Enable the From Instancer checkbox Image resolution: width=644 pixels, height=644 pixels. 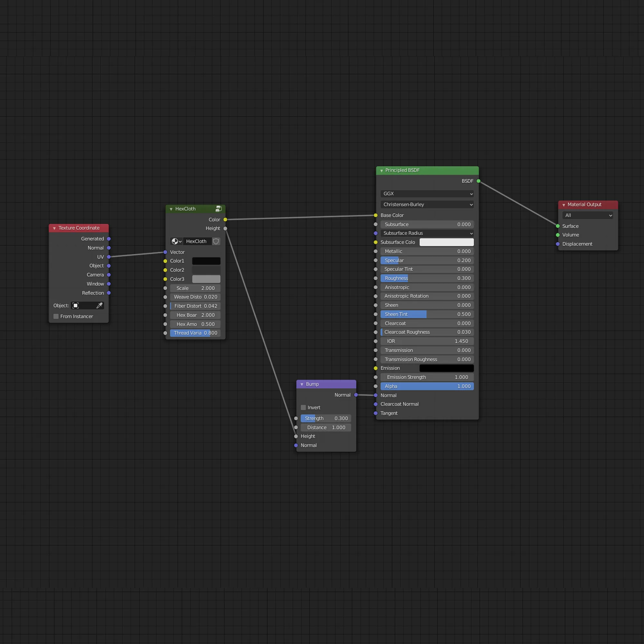56,316
